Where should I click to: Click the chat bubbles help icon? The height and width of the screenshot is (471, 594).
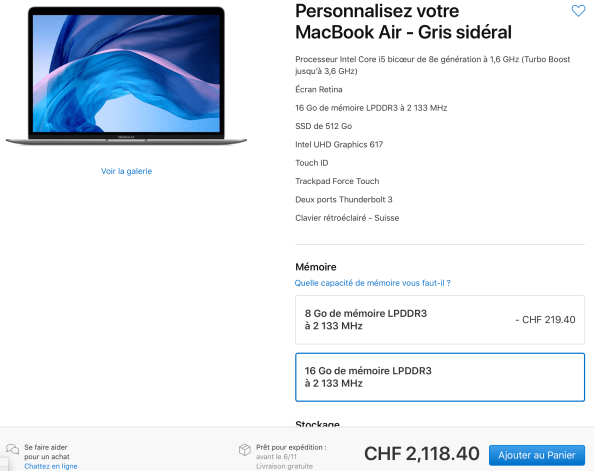coord(13,449)
